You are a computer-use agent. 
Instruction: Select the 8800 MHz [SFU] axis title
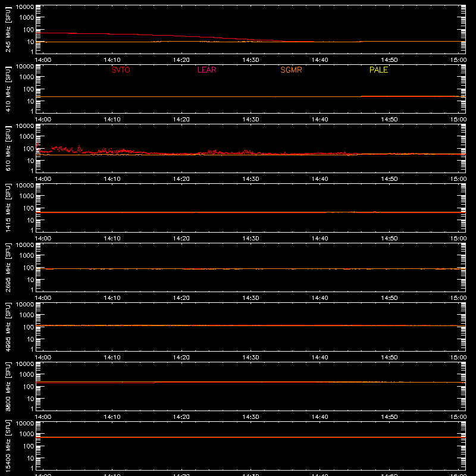[x=8, y=386]
